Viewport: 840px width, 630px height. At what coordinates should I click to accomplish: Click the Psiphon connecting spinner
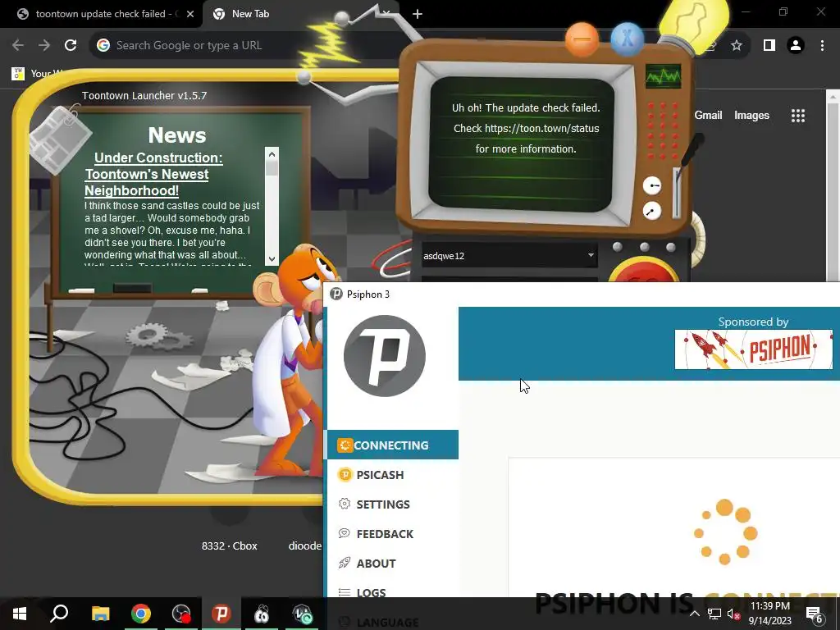pyautogui.click(x=725, y=532)
